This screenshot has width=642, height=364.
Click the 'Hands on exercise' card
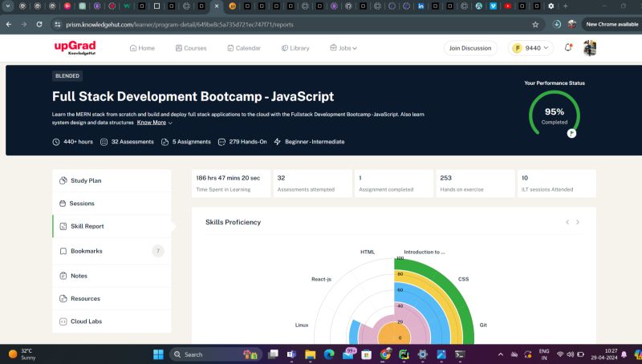pyautogui.click(x=475, y=184)
